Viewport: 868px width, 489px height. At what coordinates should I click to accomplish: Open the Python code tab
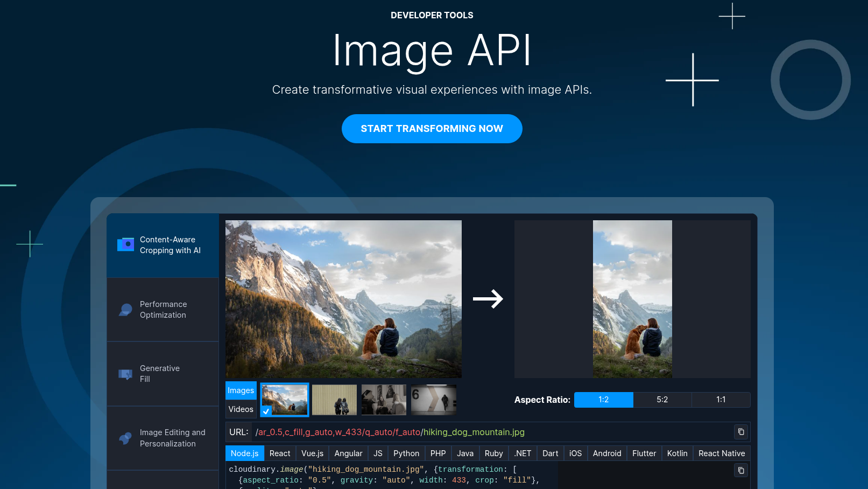coord(406,453)
